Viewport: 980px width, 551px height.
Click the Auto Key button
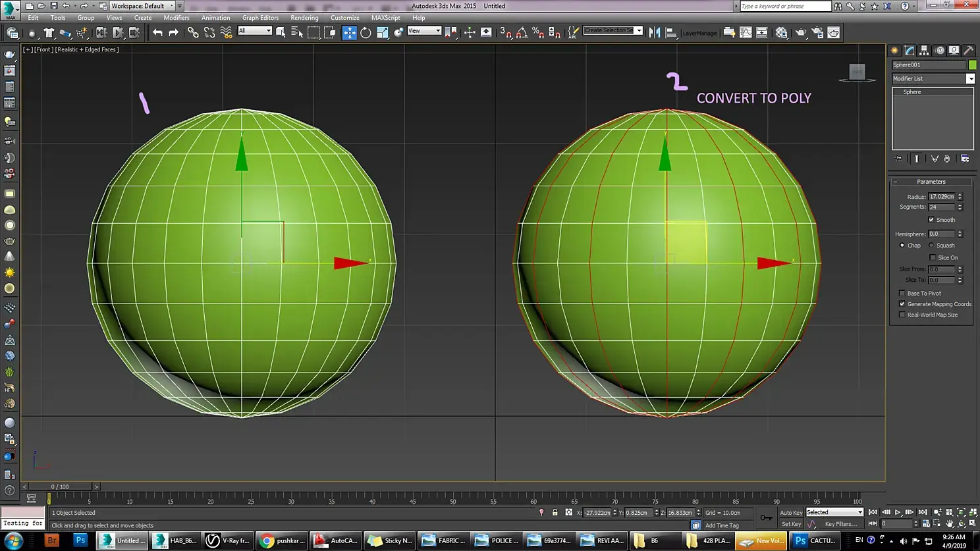pyautogui.click(x=790, y=512)
